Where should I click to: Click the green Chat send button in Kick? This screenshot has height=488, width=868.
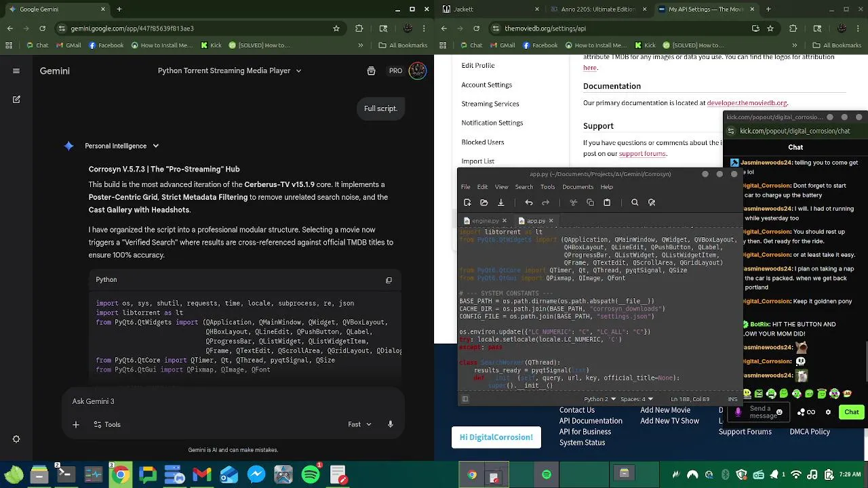[x=851, y=412]
